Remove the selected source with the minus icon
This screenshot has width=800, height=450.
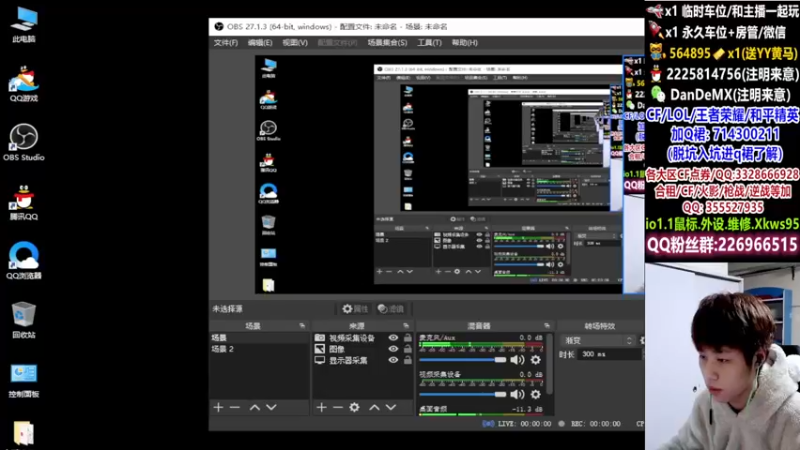coord(338,407)
